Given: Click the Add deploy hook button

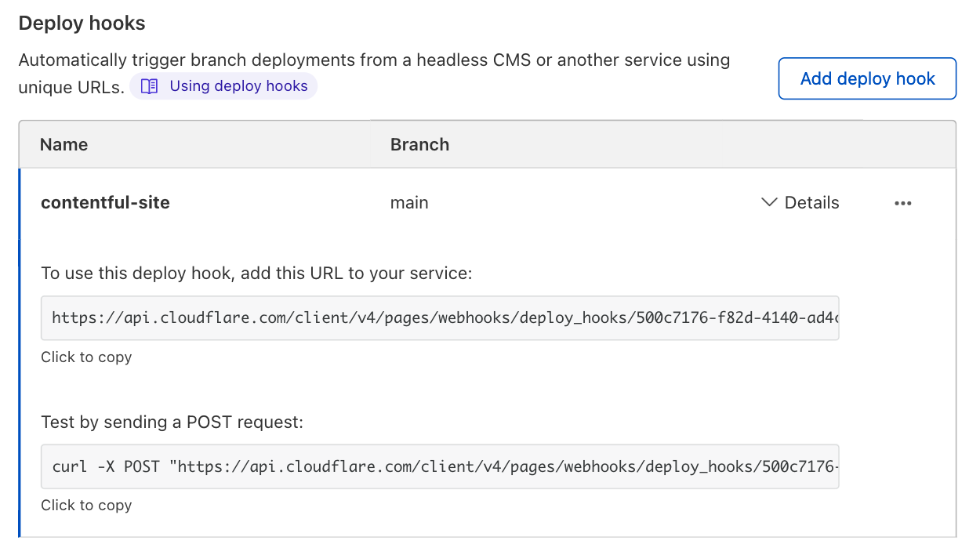Looking at the screenshot, I should (866, 78).
